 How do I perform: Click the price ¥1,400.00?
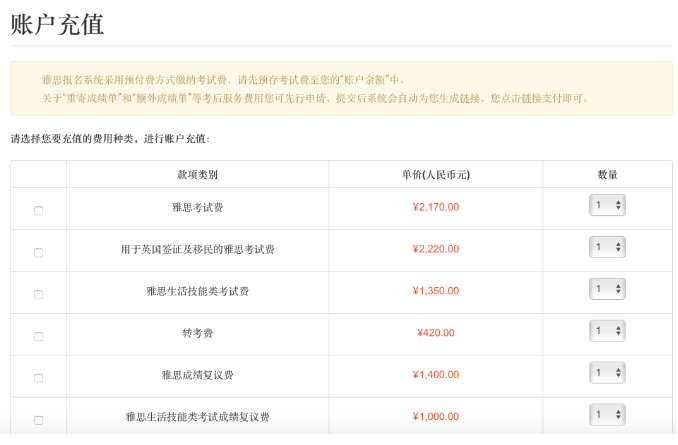pos(436,375)
